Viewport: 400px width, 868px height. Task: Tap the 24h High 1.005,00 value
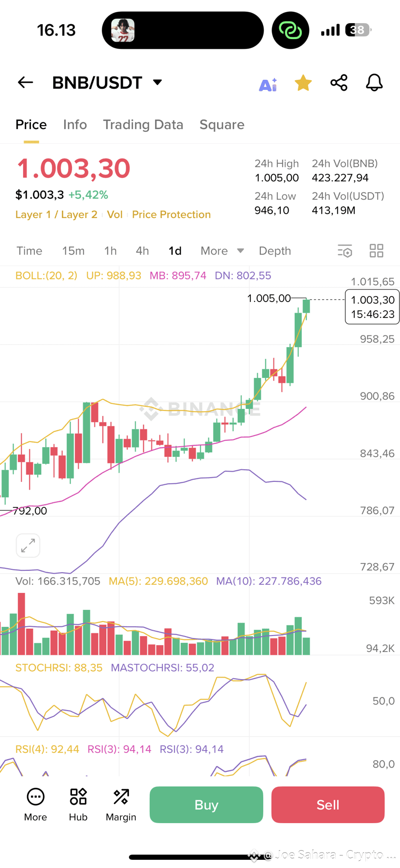(277, 178)
